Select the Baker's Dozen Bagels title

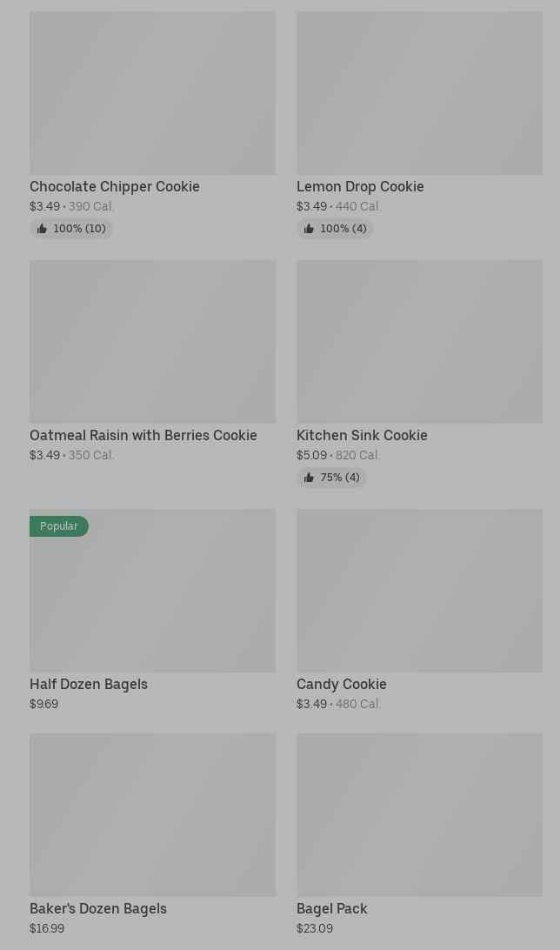[98, 908]
